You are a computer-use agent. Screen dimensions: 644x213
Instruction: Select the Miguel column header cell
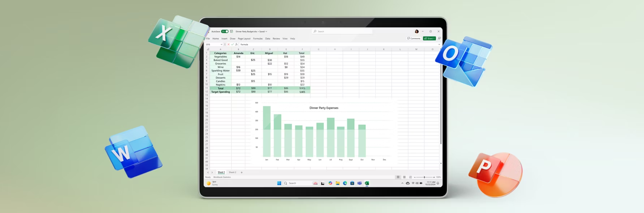[x=269, y=53]
